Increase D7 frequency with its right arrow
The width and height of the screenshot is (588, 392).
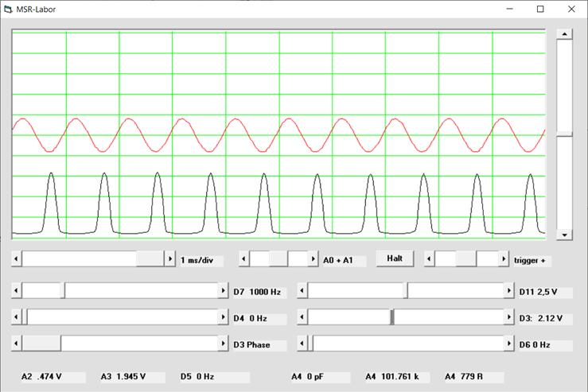223,291
